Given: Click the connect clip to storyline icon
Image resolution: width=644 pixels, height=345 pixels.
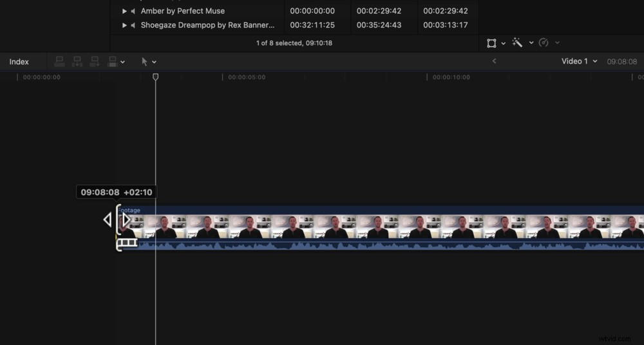Looking at the screenshot, I should [x=59, y=62].
